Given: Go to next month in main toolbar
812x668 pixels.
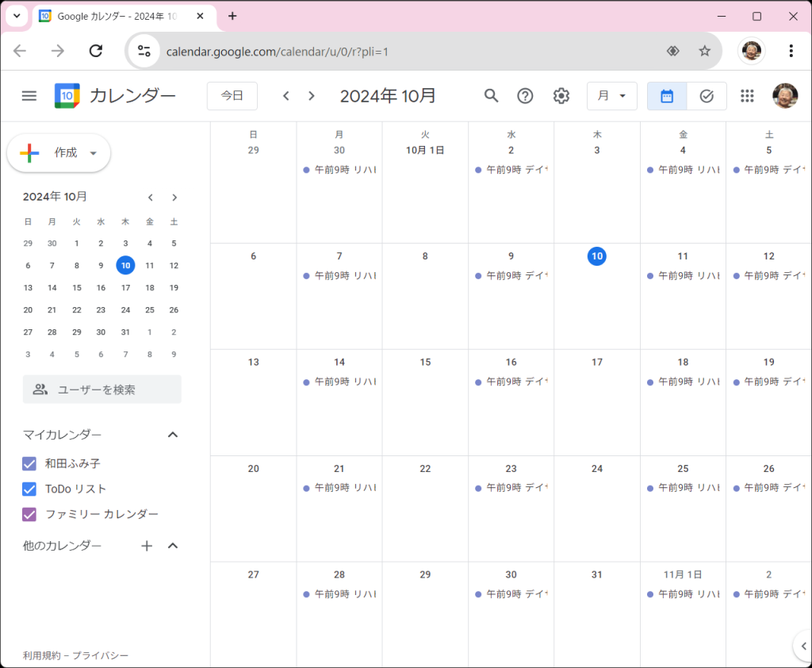Looking at the screenshot, I should tap(312, 96).
